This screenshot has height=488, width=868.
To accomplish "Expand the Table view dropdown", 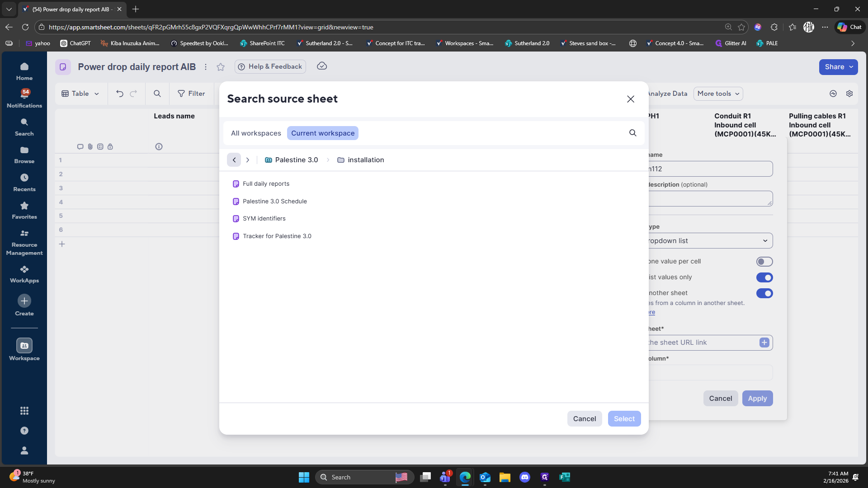I will [x=80, y=94].
